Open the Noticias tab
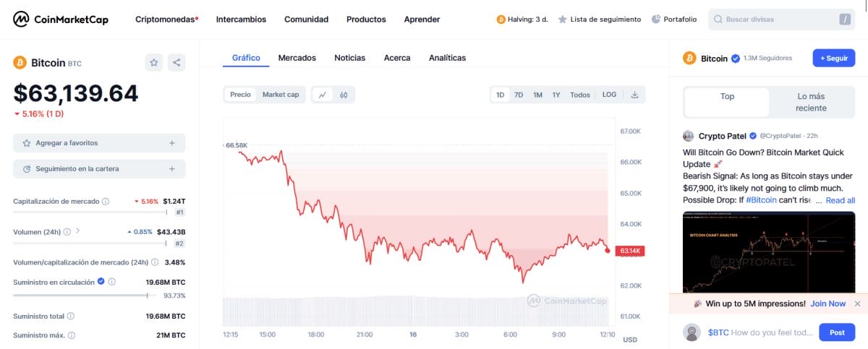 point(349,58)
